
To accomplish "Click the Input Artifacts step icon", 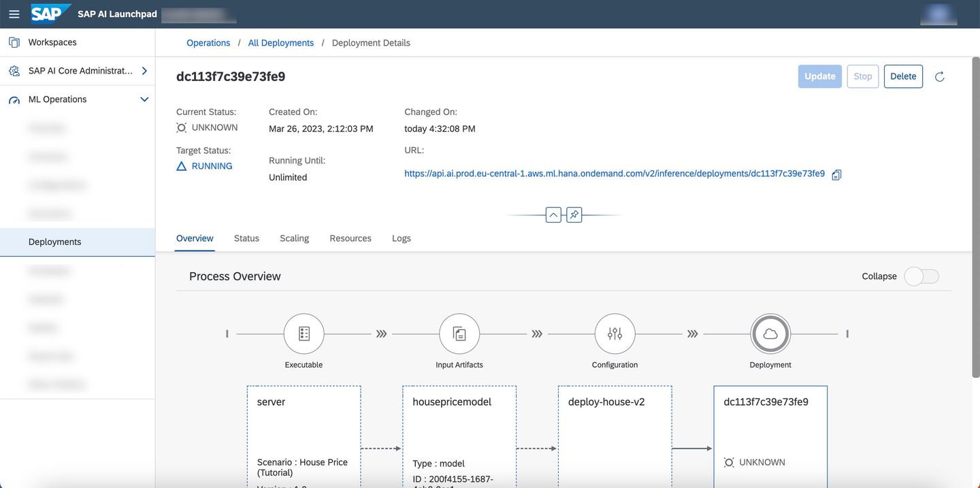I will 459,334.
